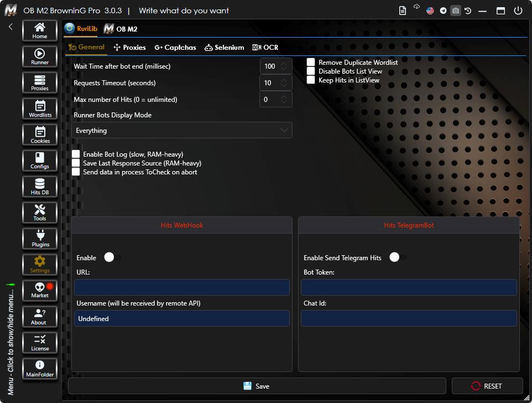This screenshot has height=403, width=532.
Task: Select the Captchas settings tab
Action: click(175, 48)
